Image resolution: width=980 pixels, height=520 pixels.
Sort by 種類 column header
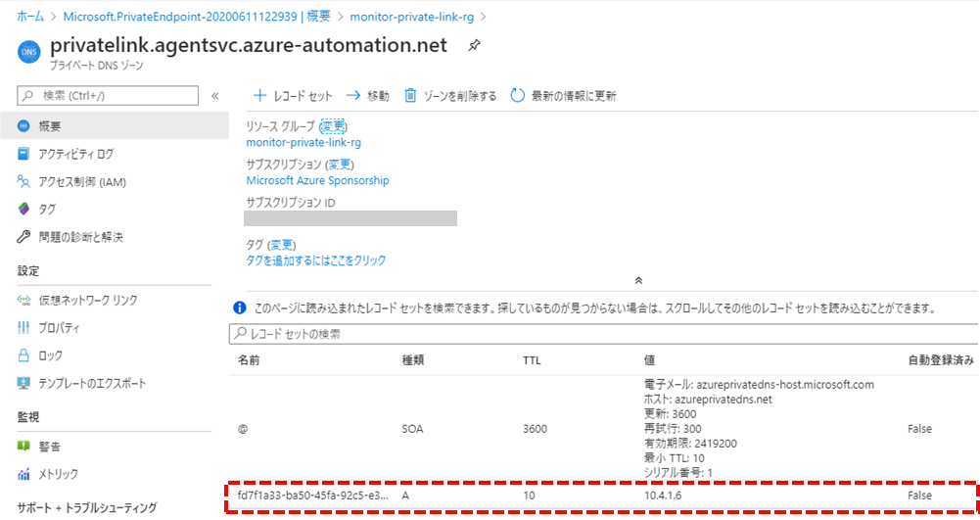(412, 360)
